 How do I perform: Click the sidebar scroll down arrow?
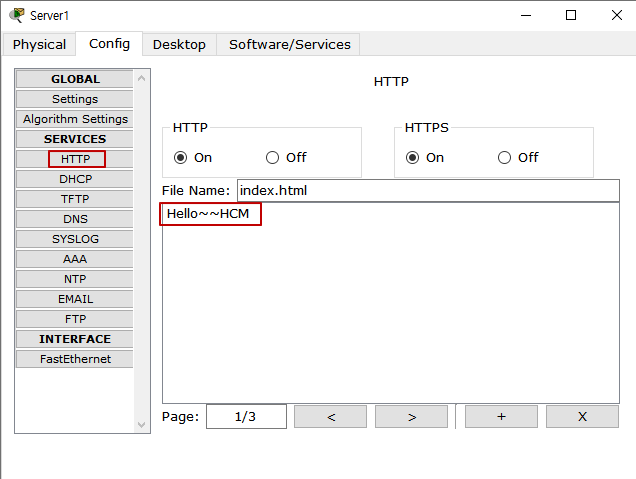(x=142, y=425)
